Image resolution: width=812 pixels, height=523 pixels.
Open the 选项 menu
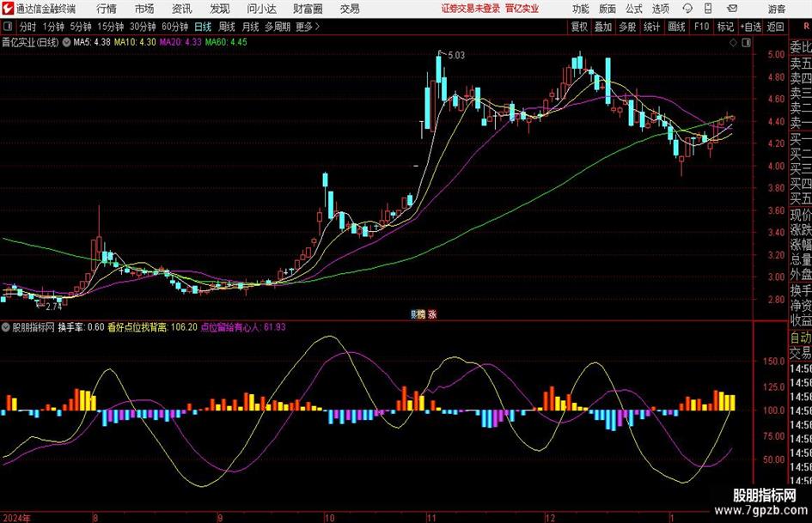pos(660,9)
